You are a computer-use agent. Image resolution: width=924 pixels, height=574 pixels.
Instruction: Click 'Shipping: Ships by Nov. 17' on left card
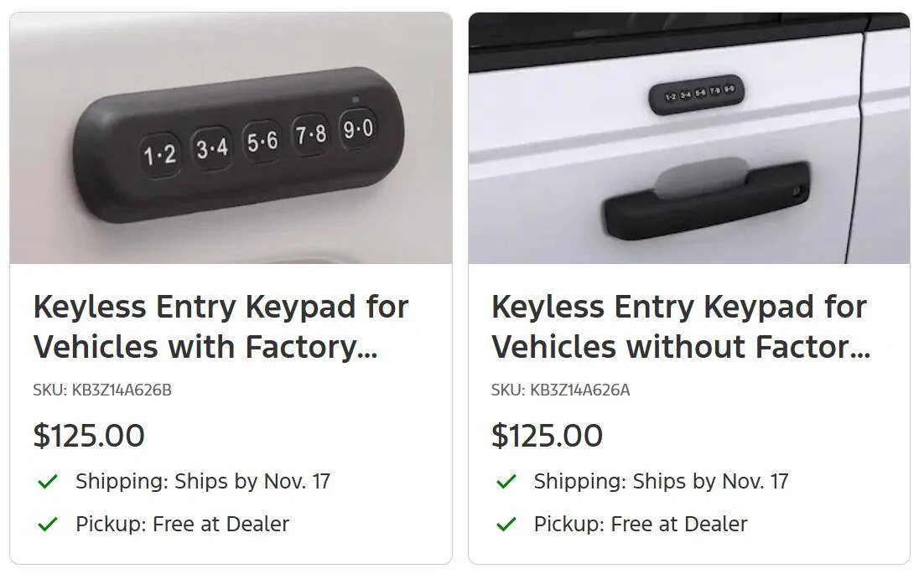(203, 482)
